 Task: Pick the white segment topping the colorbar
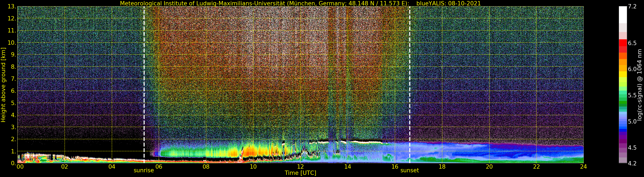[623, 15]
